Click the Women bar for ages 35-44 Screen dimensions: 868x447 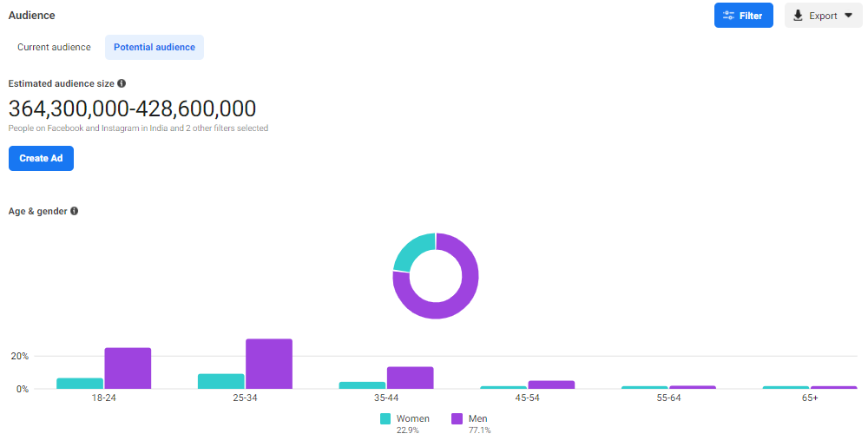(x=362, y=385)
